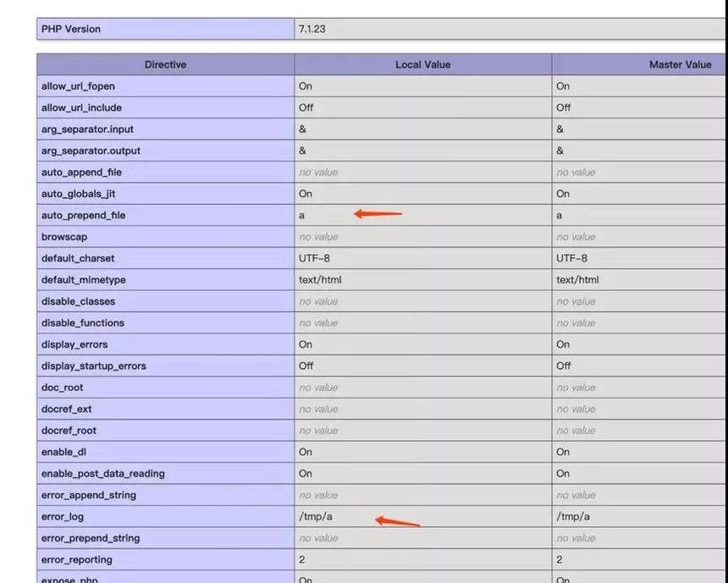This screenshot has height=583, width=728.
Task: Select the allow_url_fopen directive name
Action: tap(78, 86)
